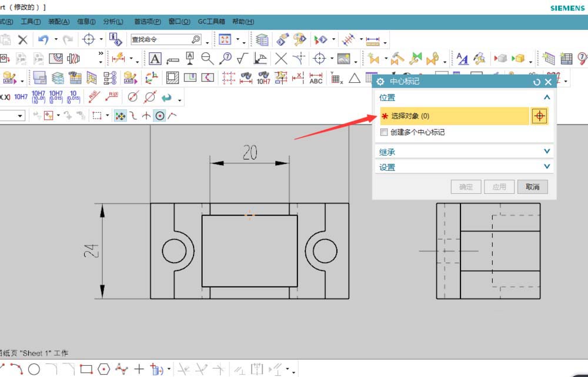Click the 确定 button

(466, 187)
